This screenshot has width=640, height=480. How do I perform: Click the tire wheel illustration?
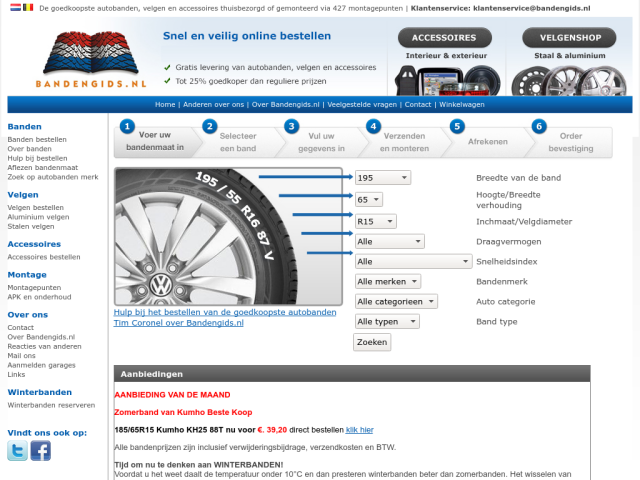coord(228,236)
